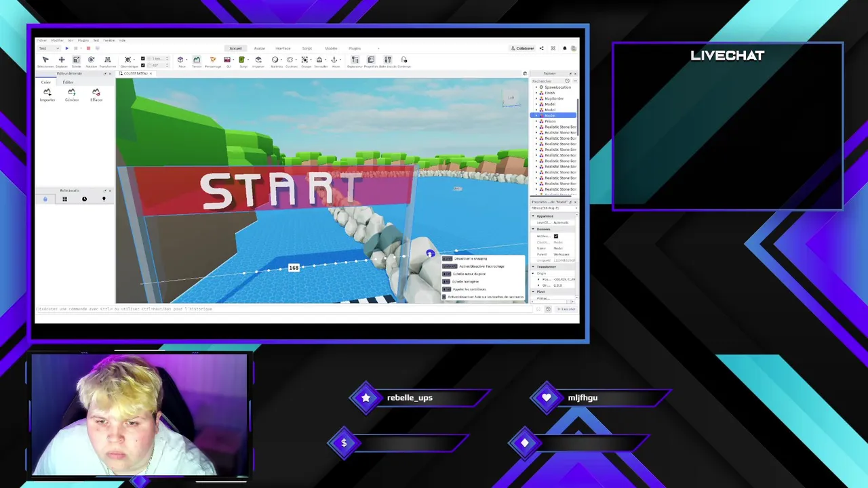868x488 pixels.
Task: Click the Exécuter button
Action: click(x=566, y=309)
